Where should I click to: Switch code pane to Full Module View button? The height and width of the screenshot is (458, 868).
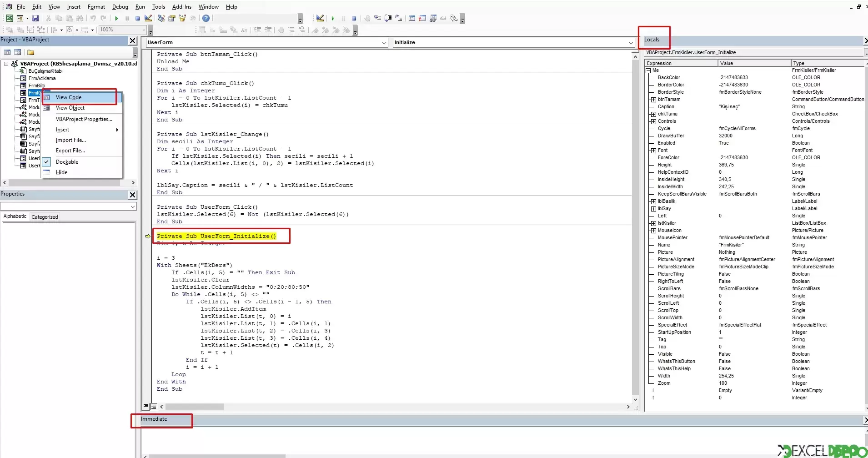pyautogui.click(x=154, y=406)
